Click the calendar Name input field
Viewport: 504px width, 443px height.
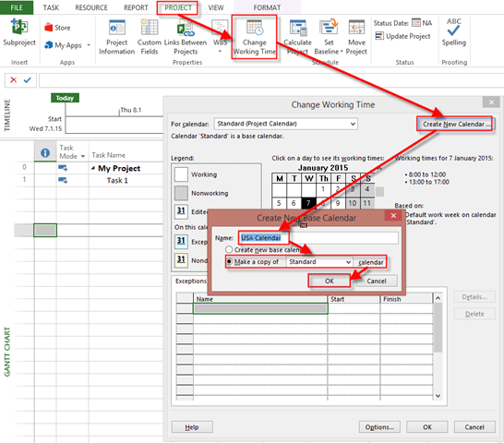tap(318, 238)
